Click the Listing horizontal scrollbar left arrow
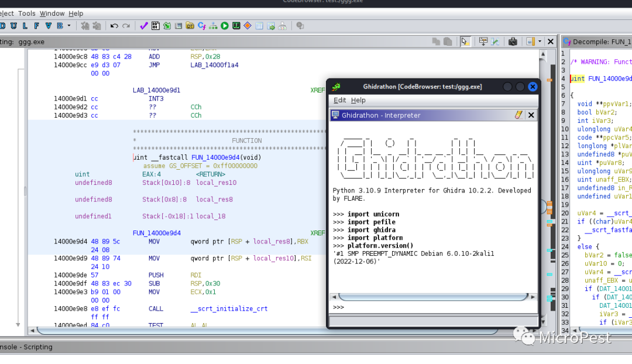The image size is (632, 364). coord(33,331)
